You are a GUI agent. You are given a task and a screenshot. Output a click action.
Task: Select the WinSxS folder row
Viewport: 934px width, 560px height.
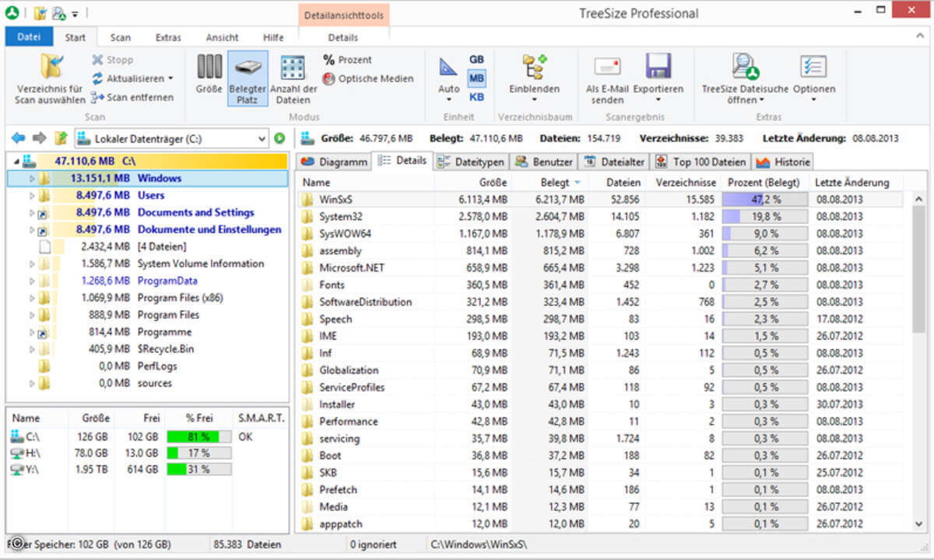pos(601,199)
